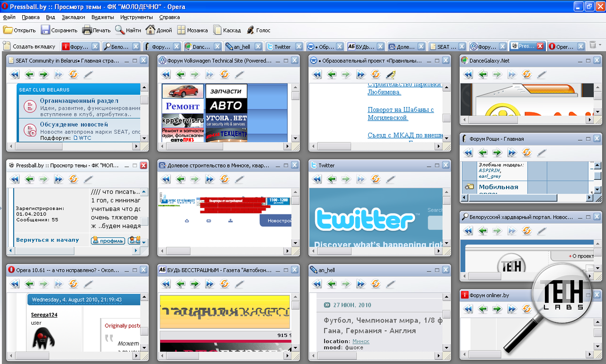
Task: Click rewind icon in DanceGalaxy.Net window
Action: [468, 74]
